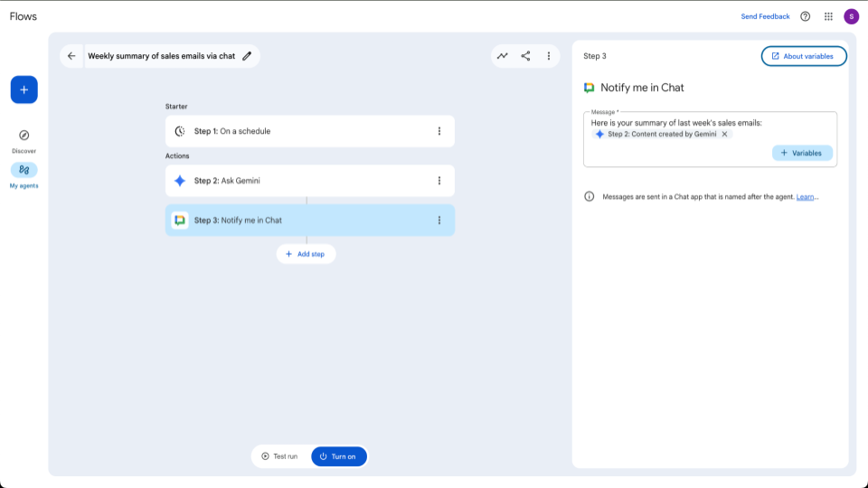Open more options for Step 2 Ask Gemini

tap(439, 181)
